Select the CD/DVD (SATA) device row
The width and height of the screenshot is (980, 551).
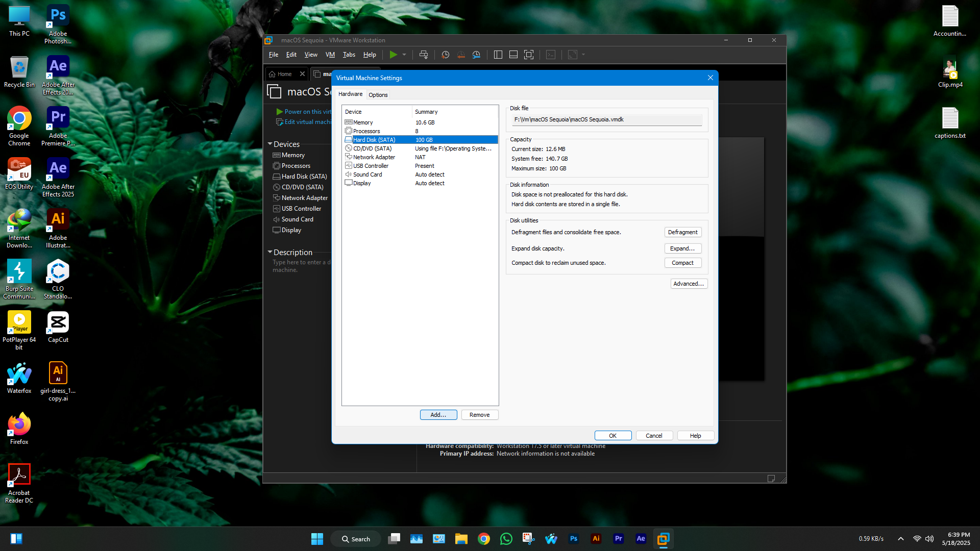click(x=373, y=148)
